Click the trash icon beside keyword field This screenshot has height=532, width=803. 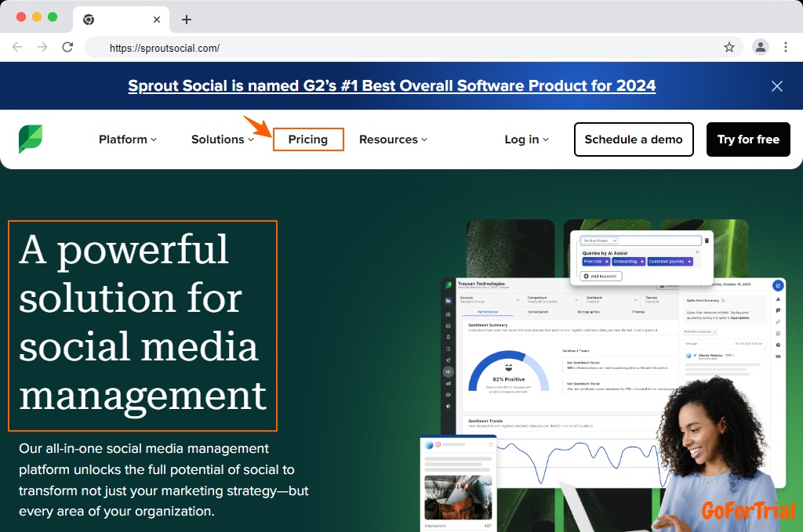coord(707,241)
